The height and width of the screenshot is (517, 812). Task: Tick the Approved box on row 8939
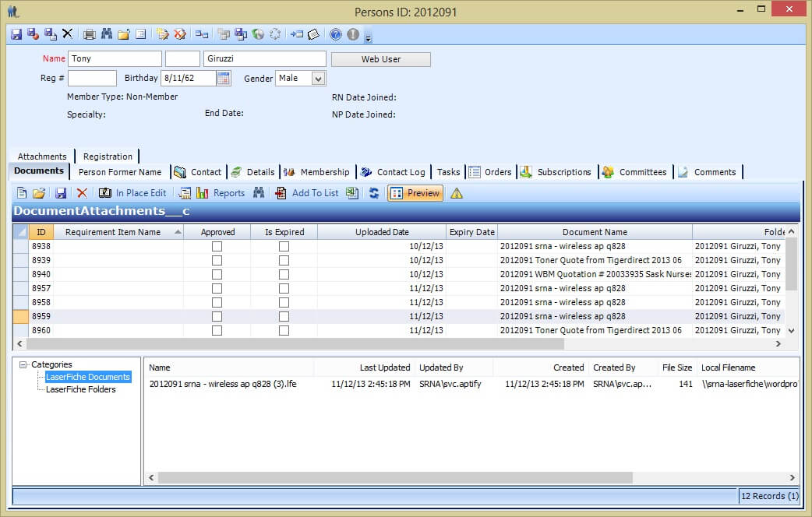point(217,260)
